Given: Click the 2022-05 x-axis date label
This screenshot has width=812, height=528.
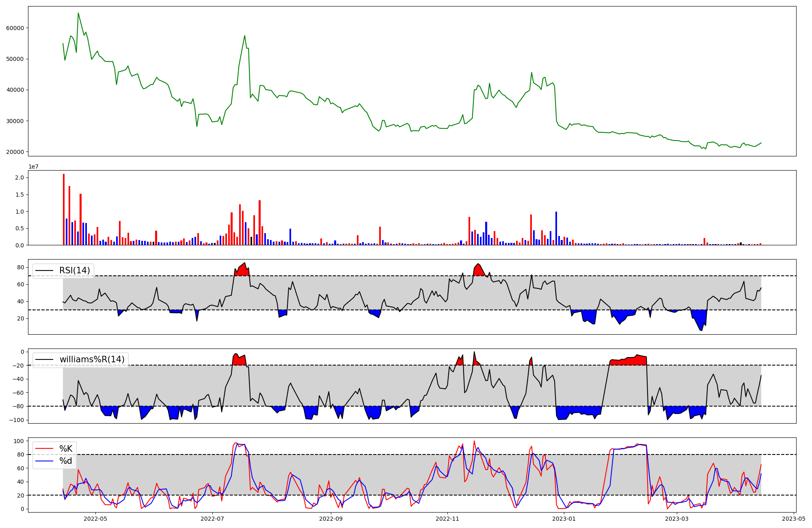Looking at the screenshot, I should click(95, 519).
